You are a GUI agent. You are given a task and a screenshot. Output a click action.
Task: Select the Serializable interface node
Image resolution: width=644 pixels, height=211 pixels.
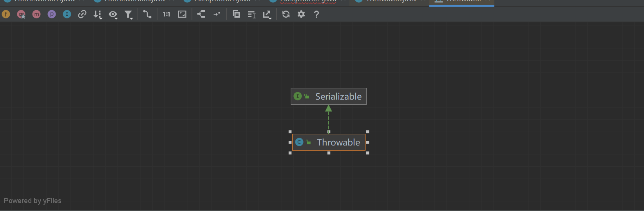click(x=329, y=96)
